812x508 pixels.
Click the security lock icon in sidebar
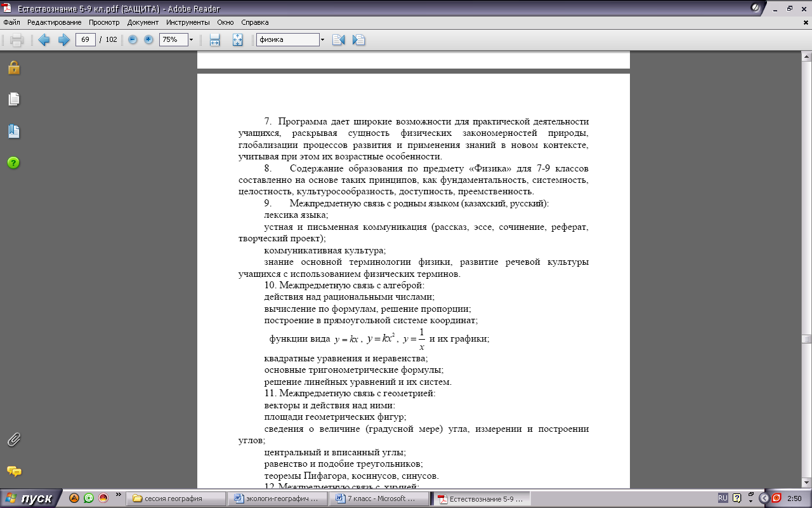(14, 67)
